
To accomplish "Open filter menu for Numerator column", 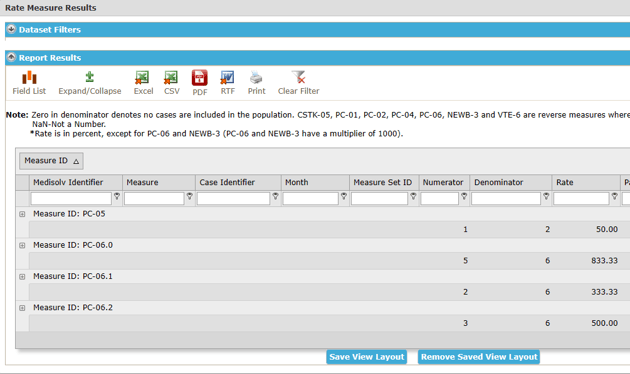I will [x=464, y=196].
